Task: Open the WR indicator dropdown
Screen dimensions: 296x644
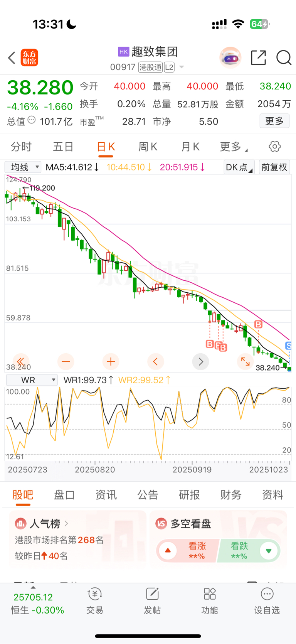Action: [32, 380]
